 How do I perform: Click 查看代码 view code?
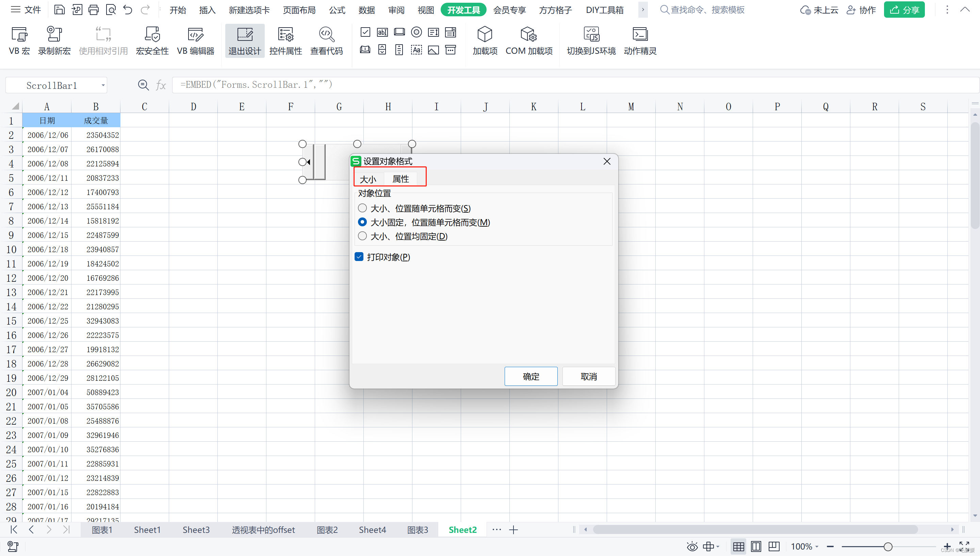(326, 41)
